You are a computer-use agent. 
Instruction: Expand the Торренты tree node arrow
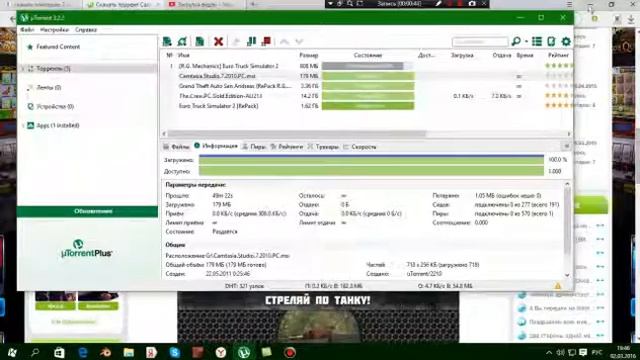coord(23,69)
